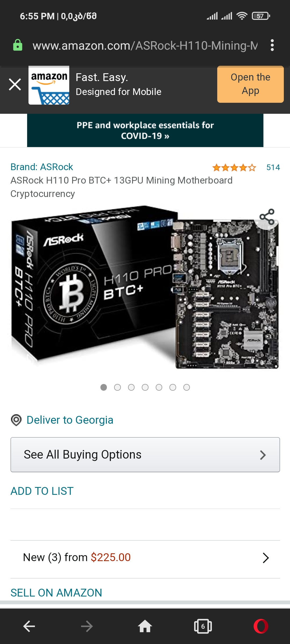Tap the share icon on product image
The image size is (290, 644).
[267, 217]
